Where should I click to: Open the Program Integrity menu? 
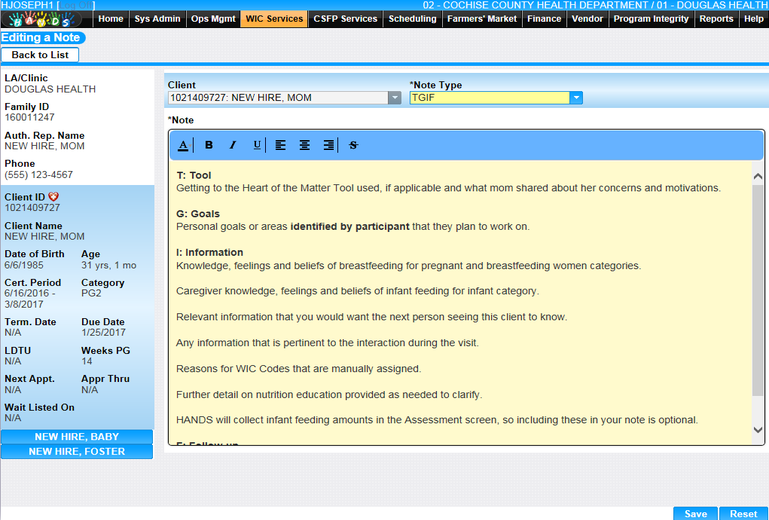tap(651, 19)
